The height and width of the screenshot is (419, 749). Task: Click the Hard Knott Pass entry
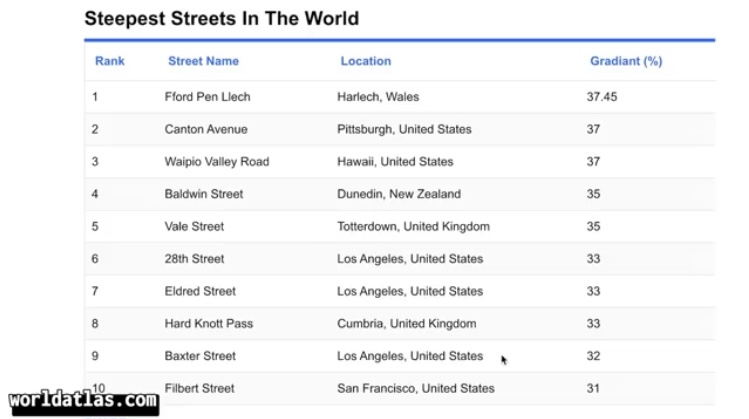pos(208,324)
